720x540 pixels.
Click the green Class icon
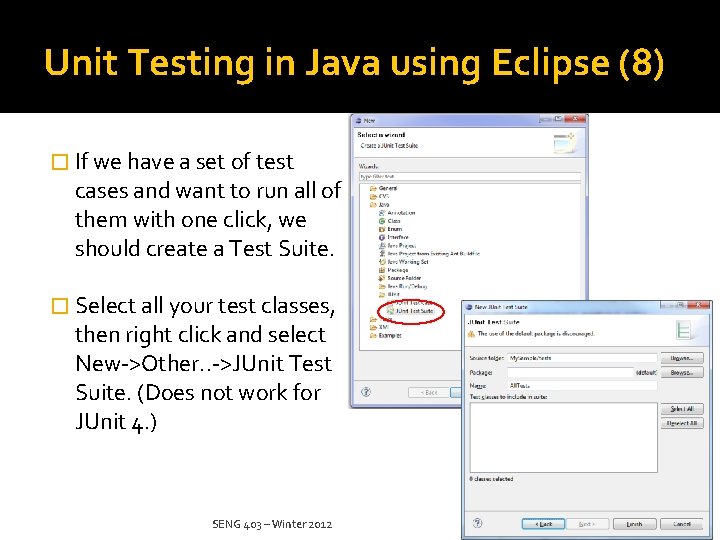coord(382,221)
